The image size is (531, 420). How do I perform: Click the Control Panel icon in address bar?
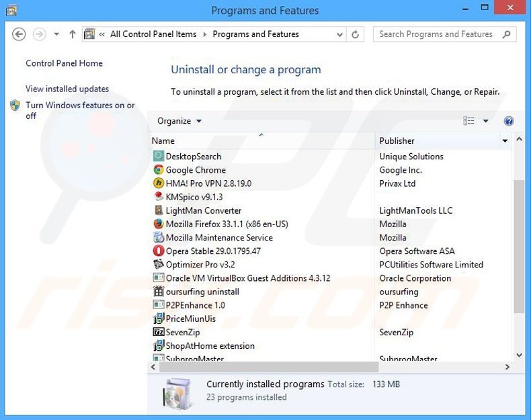click(89, 34)
